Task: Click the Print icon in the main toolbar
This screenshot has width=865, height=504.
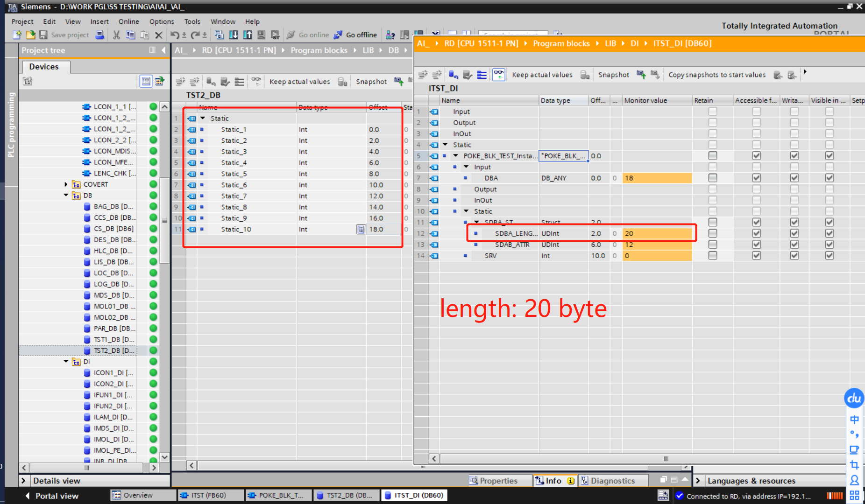Action: pos(99,35)
